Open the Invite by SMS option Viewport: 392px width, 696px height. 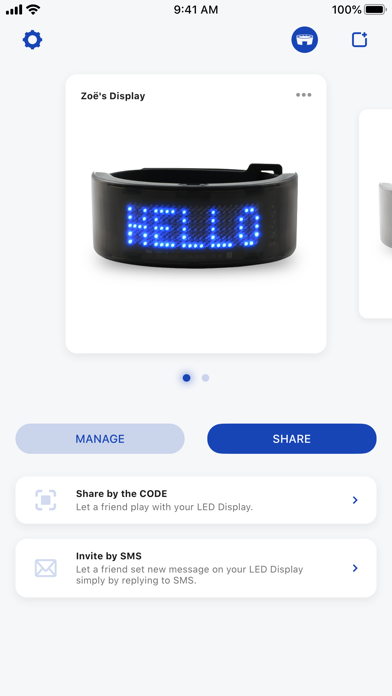(196, 568)
